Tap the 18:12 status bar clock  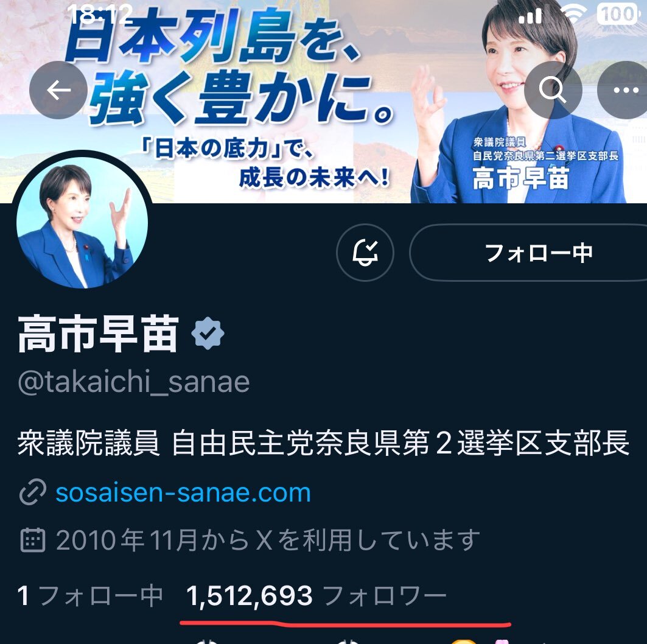[x=100, y=15]
